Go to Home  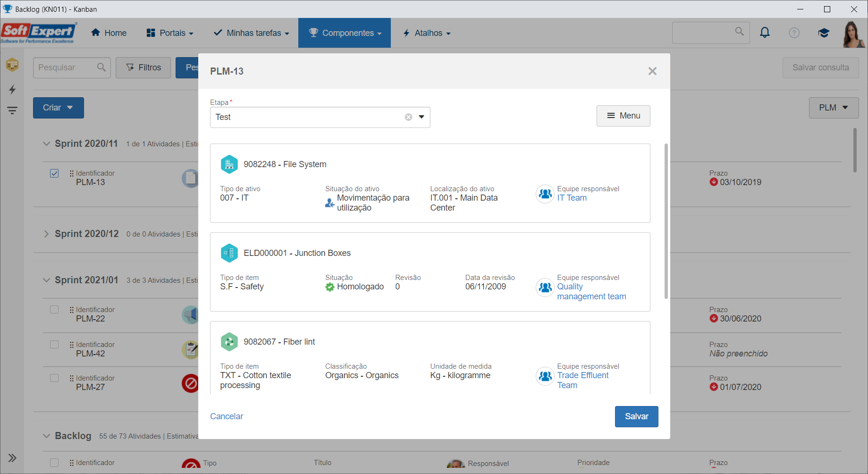(109, 33)
